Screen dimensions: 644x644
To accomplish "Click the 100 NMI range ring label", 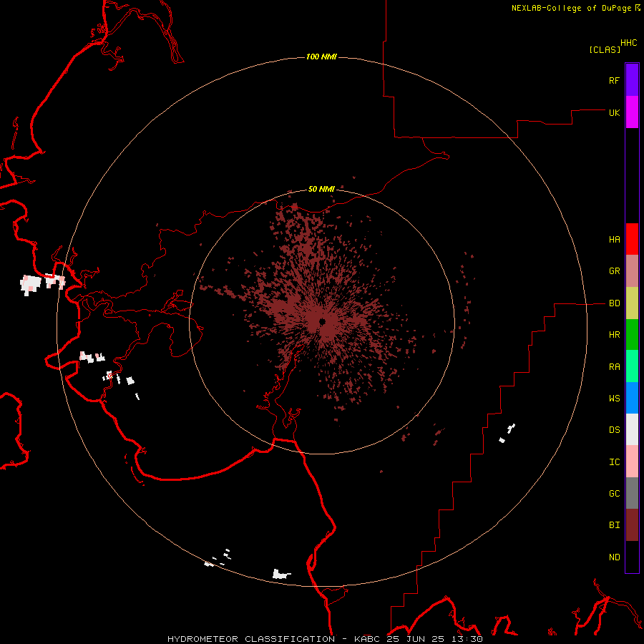I will (x=321, y=57).
